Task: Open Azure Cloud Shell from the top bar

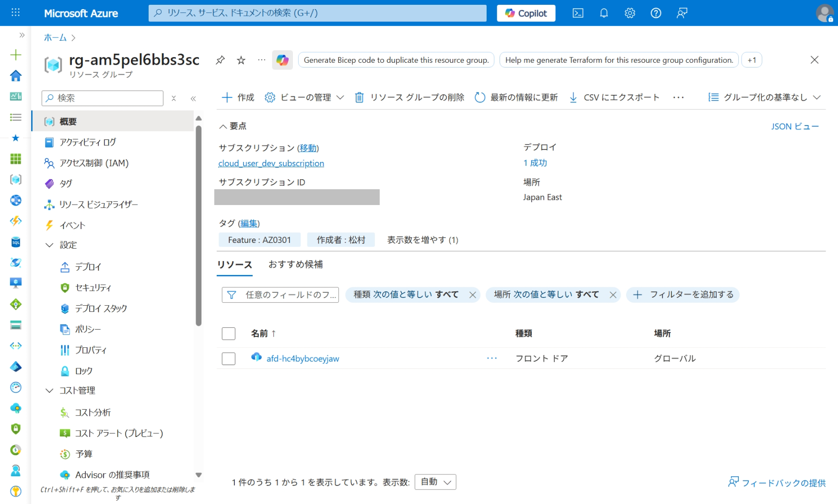Action: coord(578,13)
